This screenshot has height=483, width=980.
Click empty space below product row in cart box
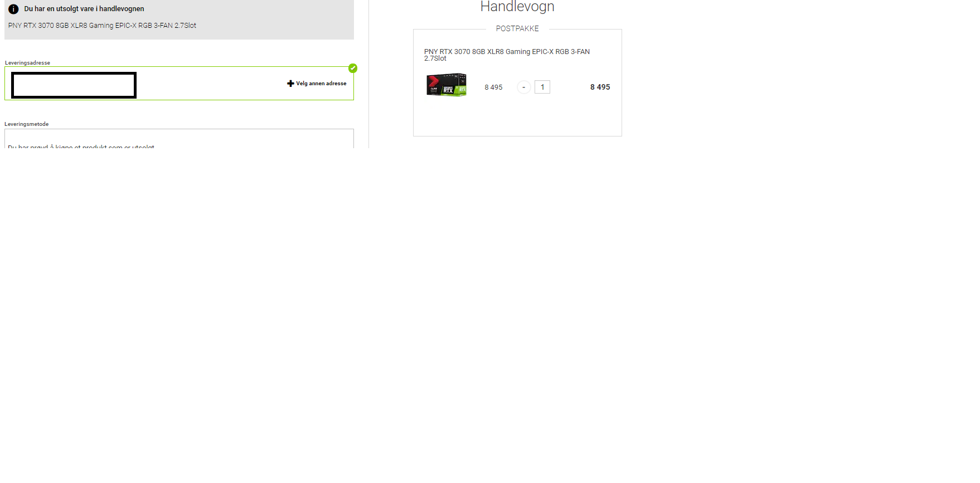coord(517,117)
